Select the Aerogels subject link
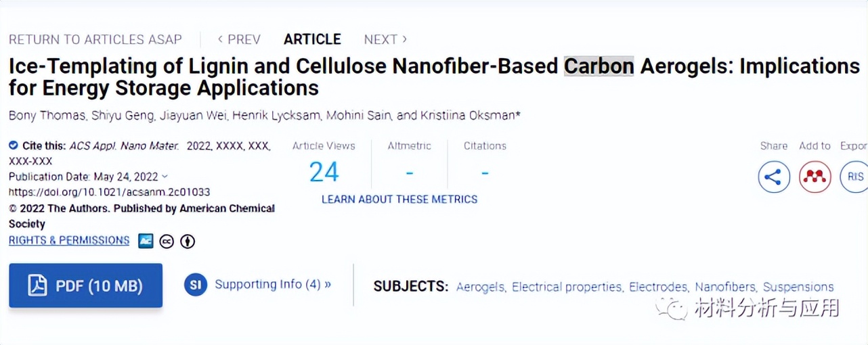 (480, 287)
